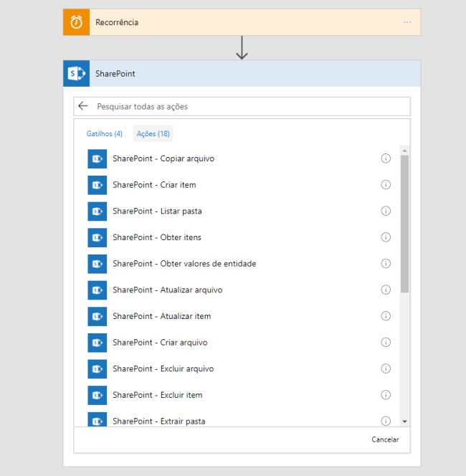
Task: Select SharePoint - Copiar arquivo action
Action: click(x=163, y=158)
